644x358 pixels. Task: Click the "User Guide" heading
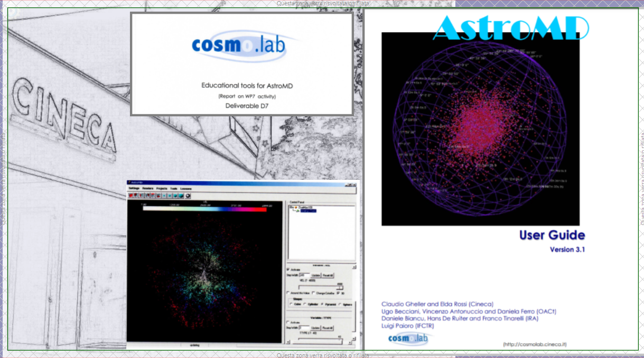pos(552,235)
